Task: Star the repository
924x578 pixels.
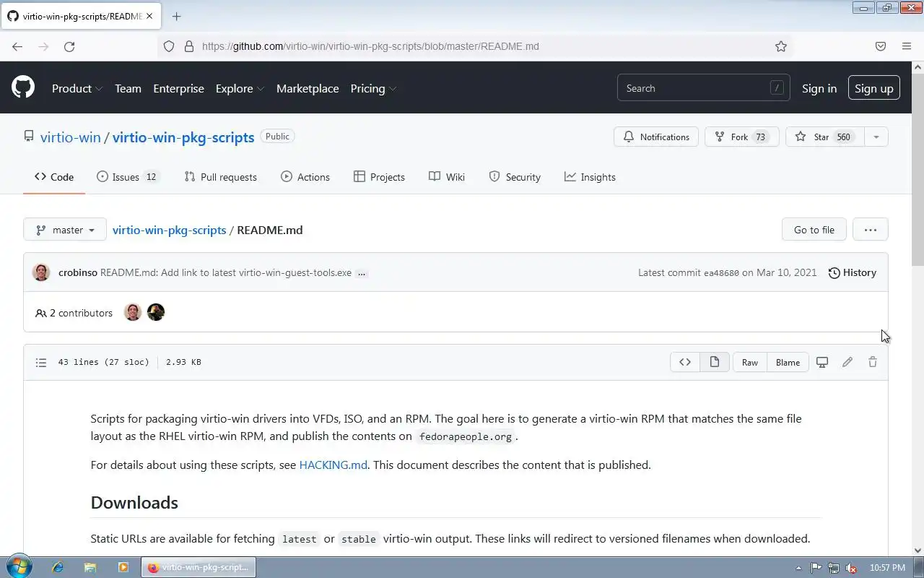Action: pos(824,137)
